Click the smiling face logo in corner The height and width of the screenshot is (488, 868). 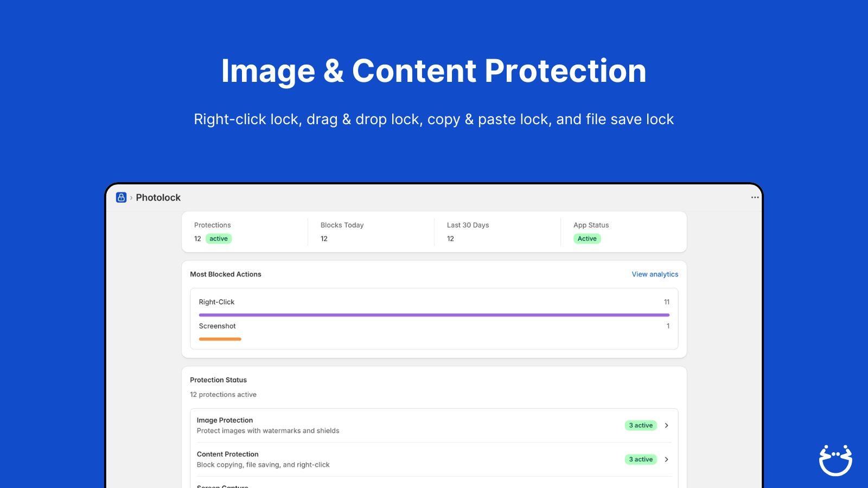click(835, 460)
